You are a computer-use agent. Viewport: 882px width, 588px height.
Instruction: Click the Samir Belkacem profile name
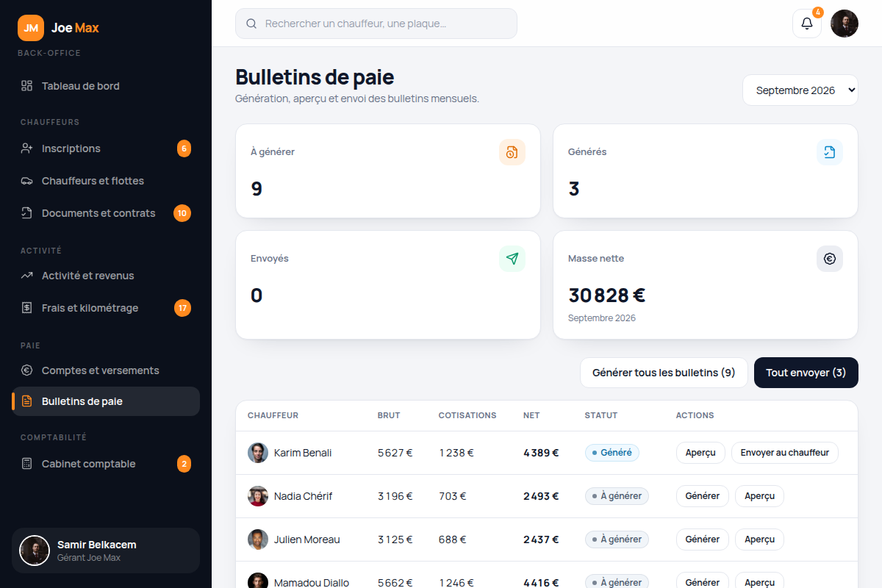pyautogui.click(x=97, y=545)
